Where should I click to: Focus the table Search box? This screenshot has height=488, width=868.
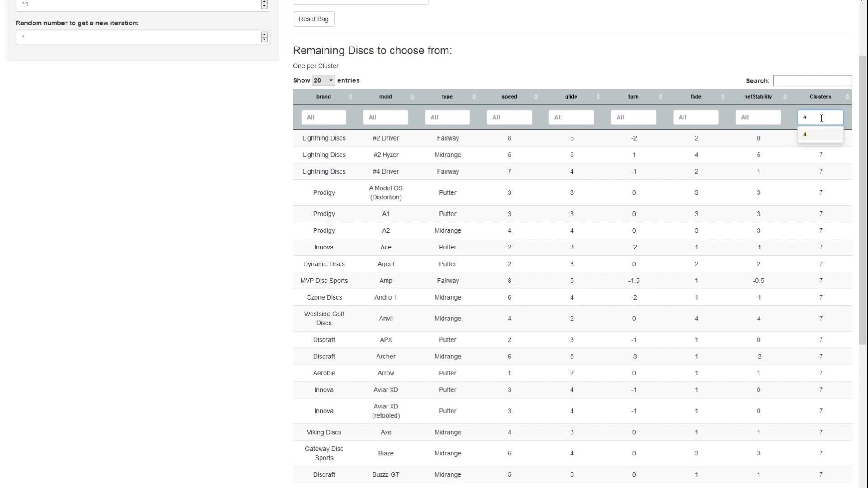[x=812, y=81]
